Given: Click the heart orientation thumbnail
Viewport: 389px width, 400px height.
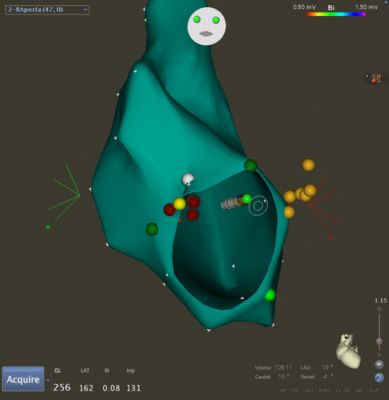Looking at the screenshot, I should click(x=348, y=351).
